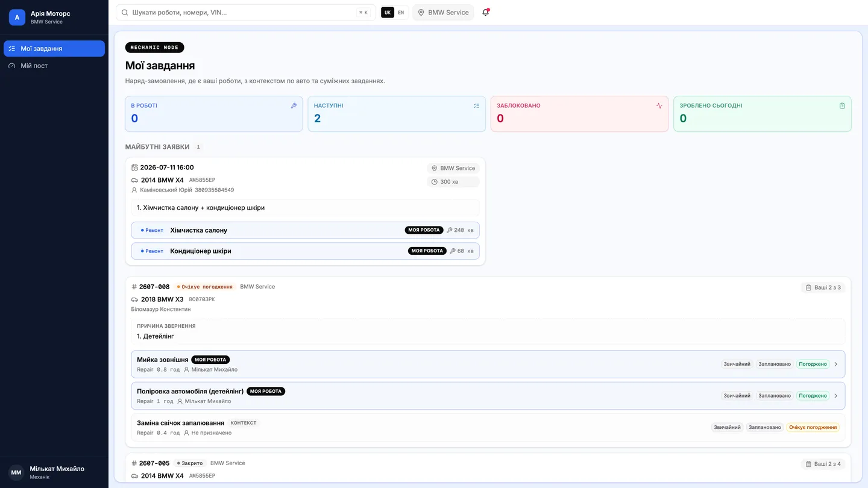
Task: Click clipboard icon in Зроблено сьогодні card
Action: [x=842, y=105]
